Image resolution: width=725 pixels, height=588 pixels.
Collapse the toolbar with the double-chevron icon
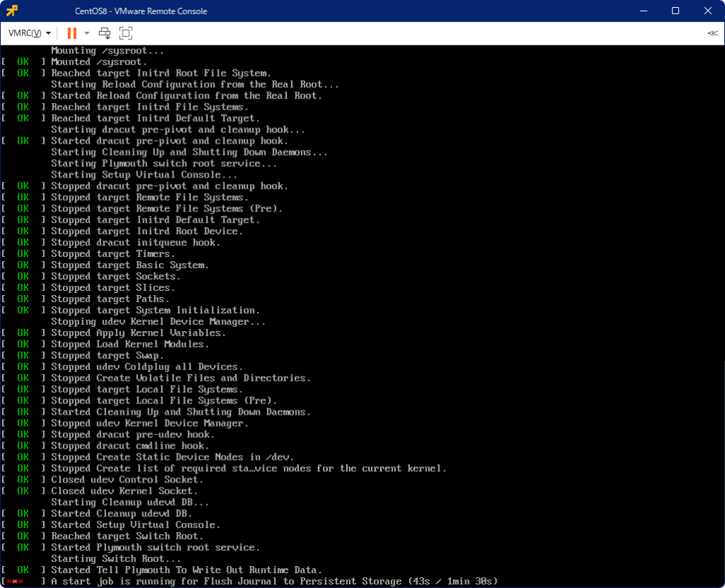tap(712, 33)
